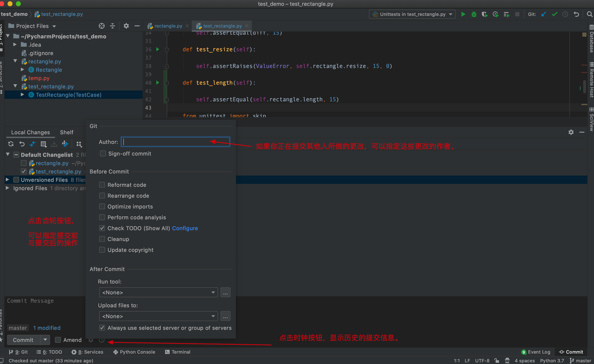594x364 pixels.
Task: Expand the Rectangle class node
Action: [x=23, y=70]
